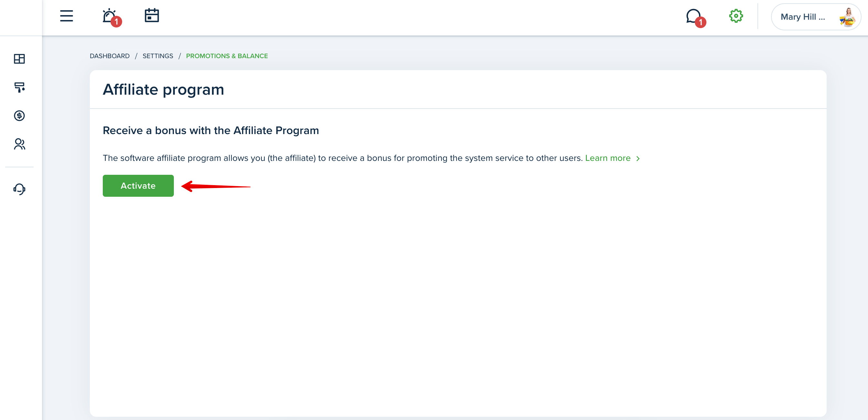
Task: Go to Dashboard breadcrumb
Action: pos(110,56)
